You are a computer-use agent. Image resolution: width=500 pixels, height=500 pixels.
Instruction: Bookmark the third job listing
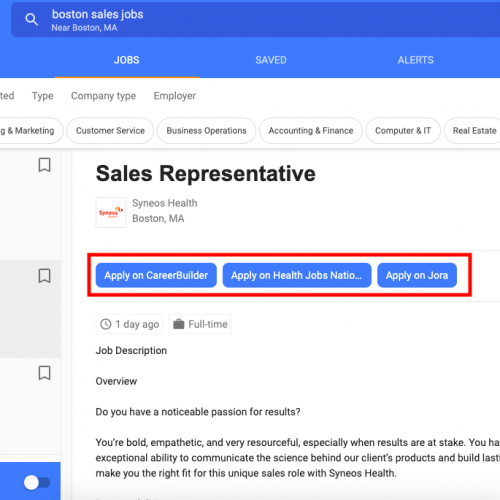pyautogui.click(x=44, y=373)
